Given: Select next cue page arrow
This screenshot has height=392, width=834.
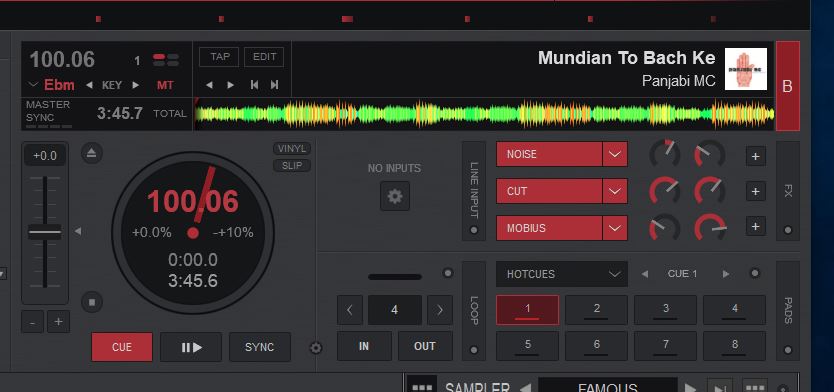Looking at the screenshot, I should (x=725, y=274).
